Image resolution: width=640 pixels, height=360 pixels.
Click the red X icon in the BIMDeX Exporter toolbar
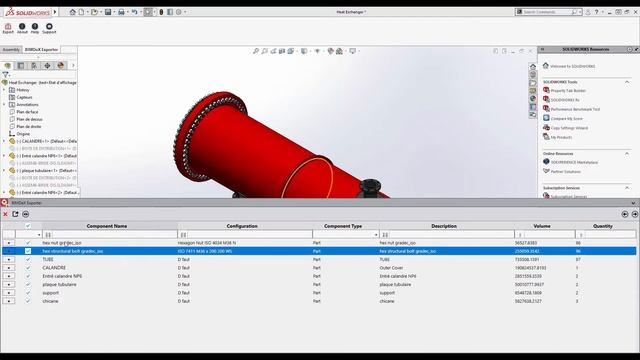(5, 214)
